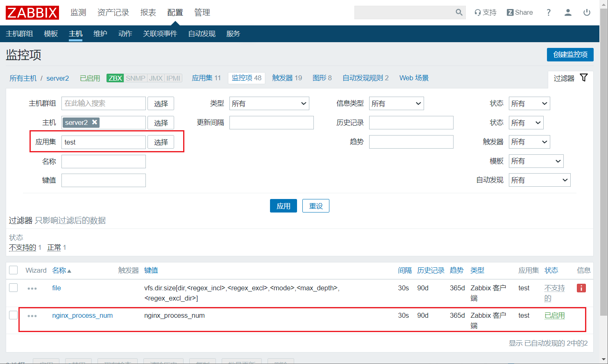Viewport: 608px width, 364px height.
Task: Open the 信息类型 dropdown
Action: point(396,104)
